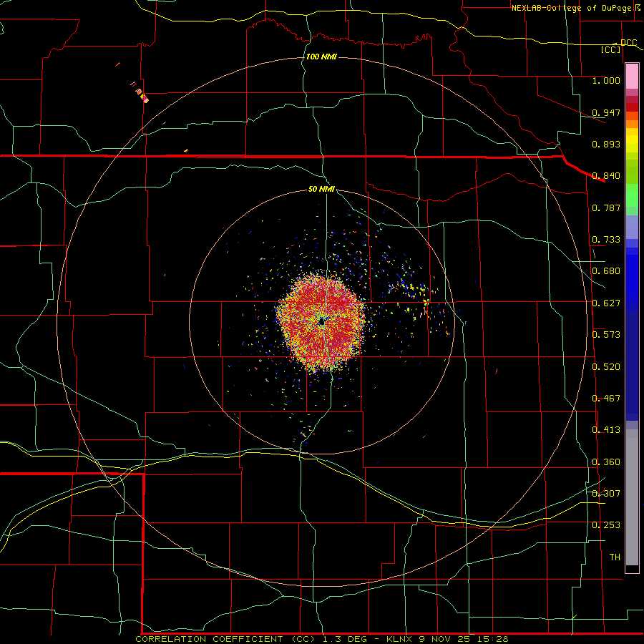The height and width of the screenshot is (644, 644).
Task: Click the small pink echo cluster northwest of the rings
Action: pos(142,95)
